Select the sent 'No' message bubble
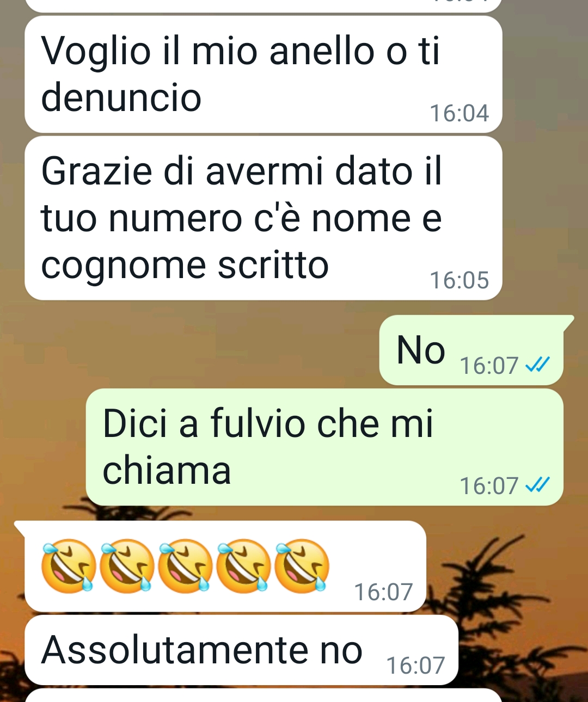 pyautogui.click(x=471, y=350)
